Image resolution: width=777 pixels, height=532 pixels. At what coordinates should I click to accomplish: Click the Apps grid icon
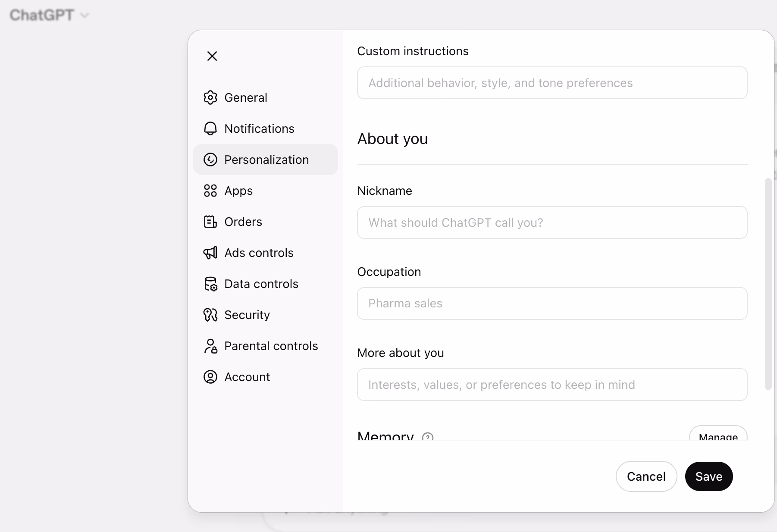pos(210,191)
